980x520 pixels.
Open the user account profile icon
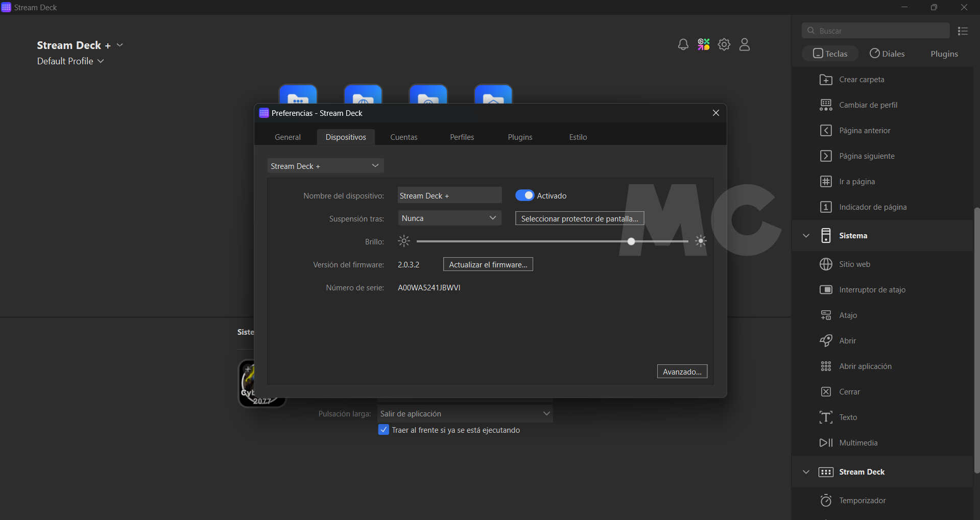(x=745, y=45)
